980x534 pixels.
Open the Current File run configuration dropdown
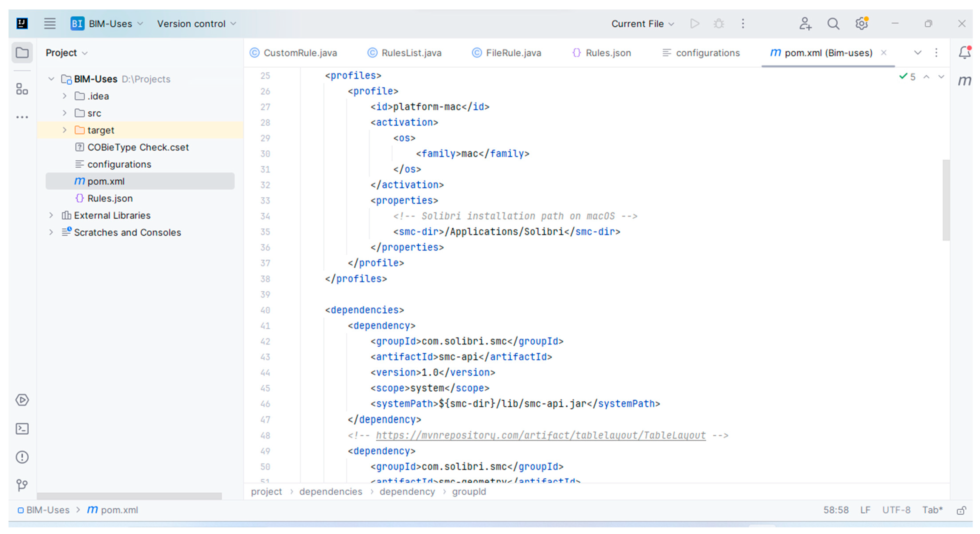643,24
